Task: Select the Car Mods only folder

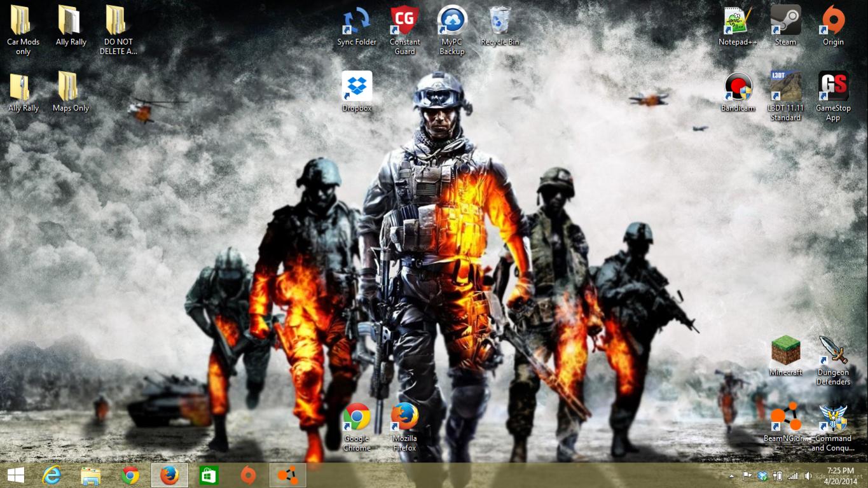Action: point(23,30)
